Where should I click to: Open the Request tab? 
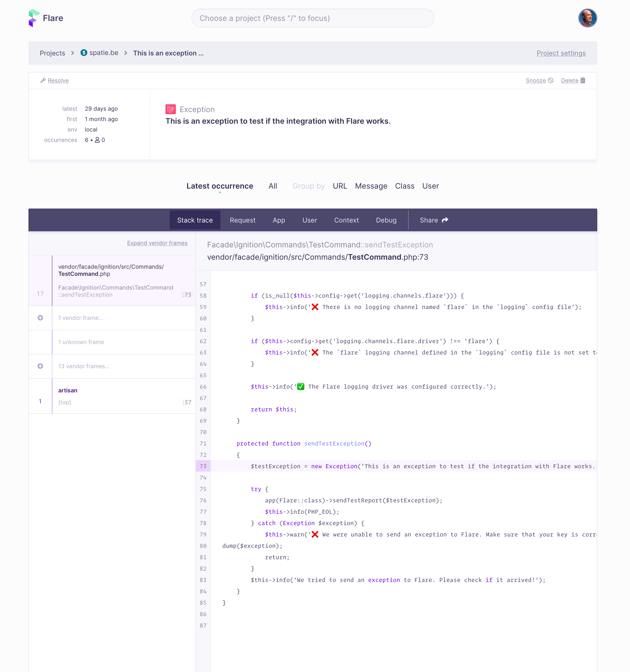[242, 220]
